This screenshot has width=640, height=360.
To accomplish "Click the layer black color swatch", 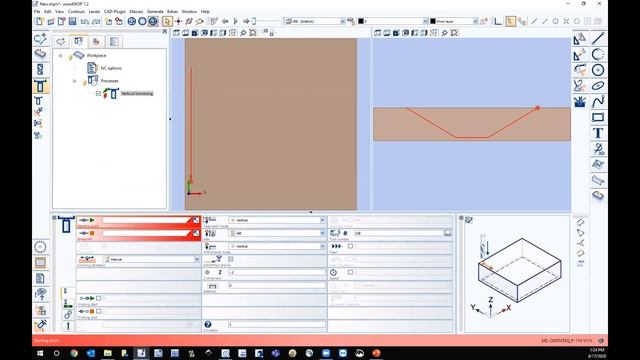I will click(x=433, y=21).
